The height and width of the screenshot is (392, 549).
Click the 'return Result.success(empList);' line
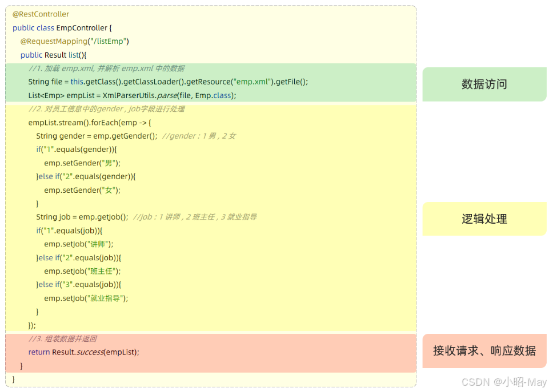83,352
